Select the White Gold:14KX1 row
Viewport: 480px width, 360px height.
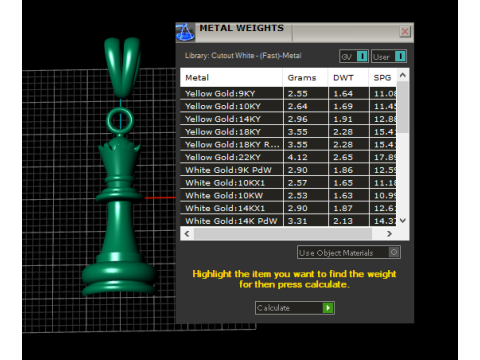288,208
